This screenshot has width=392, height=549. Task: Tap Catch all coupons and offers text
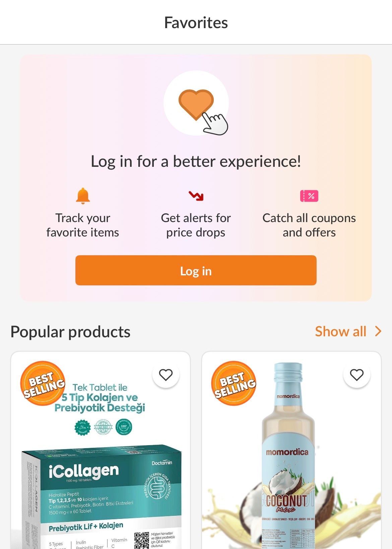point(309,225)
